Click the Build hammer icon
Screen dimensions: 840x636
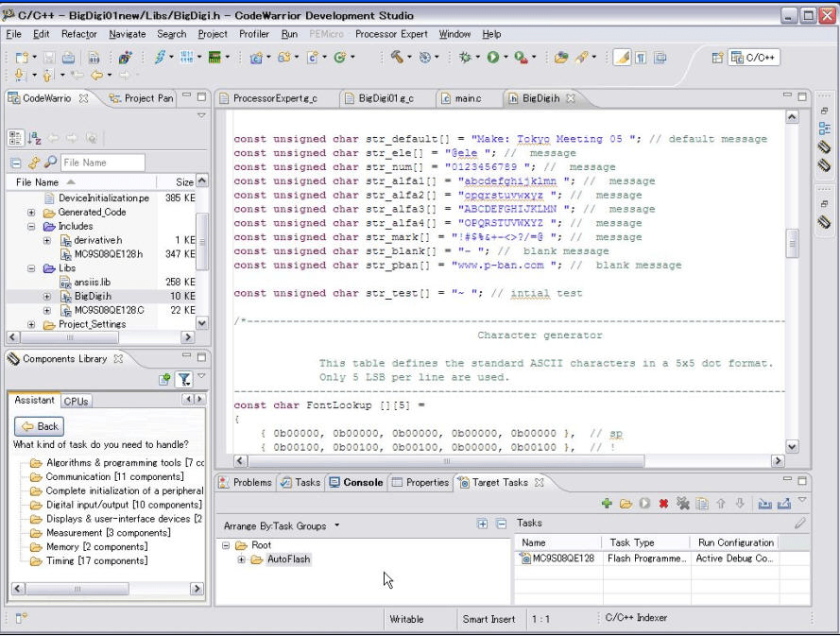pos(400,59)
